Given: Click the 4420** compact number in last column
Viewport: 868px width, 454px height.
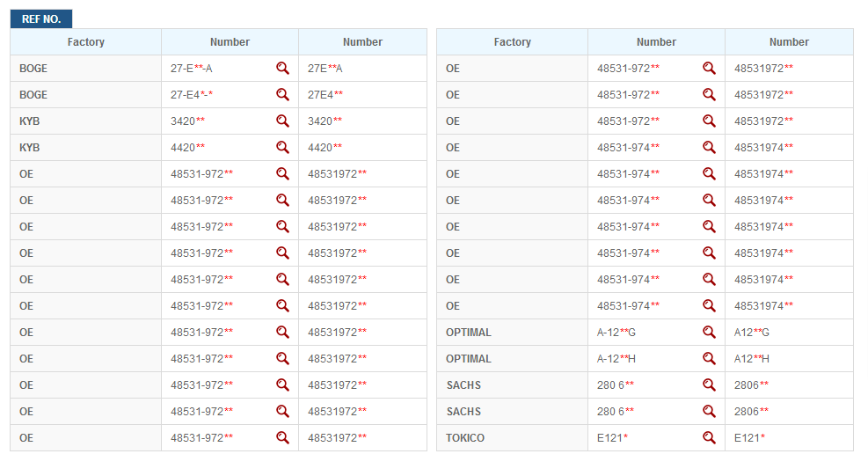Looking at the screenshot, I should (x=325, y=147).
